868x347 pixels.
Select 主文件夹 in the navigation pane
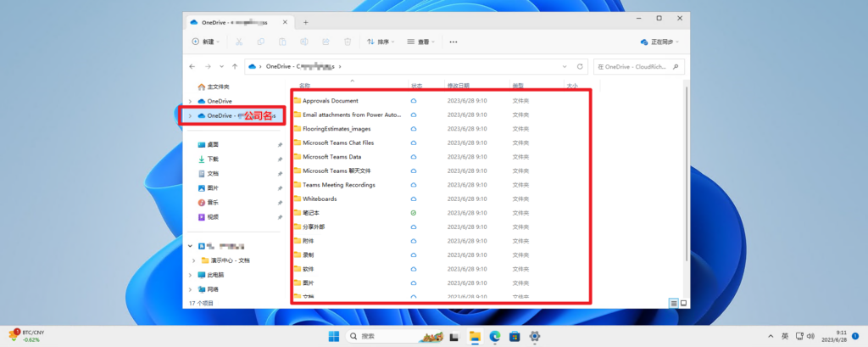(x=218, y=87)
